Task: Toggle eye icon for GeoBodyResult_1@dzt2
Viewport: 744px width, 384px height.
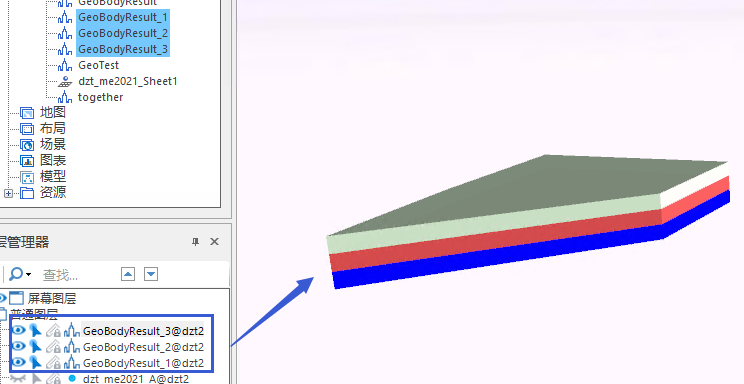Action: coord(18,363)
